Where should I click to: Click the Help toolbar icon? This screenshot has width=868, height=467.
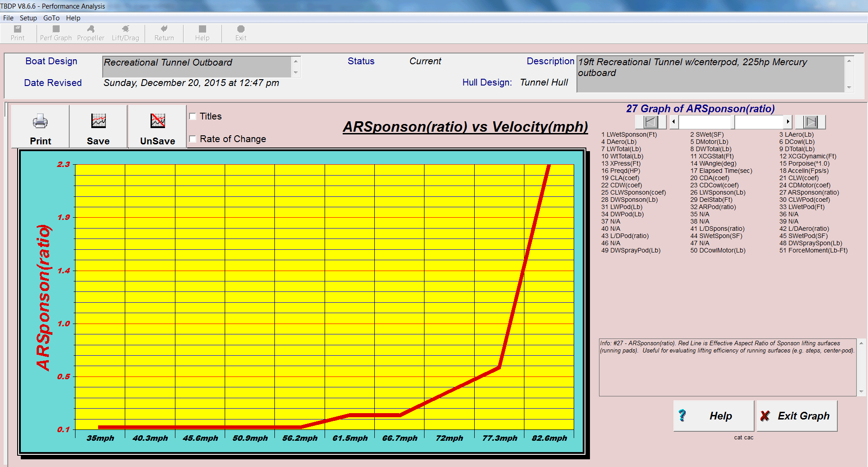(202, 33)
